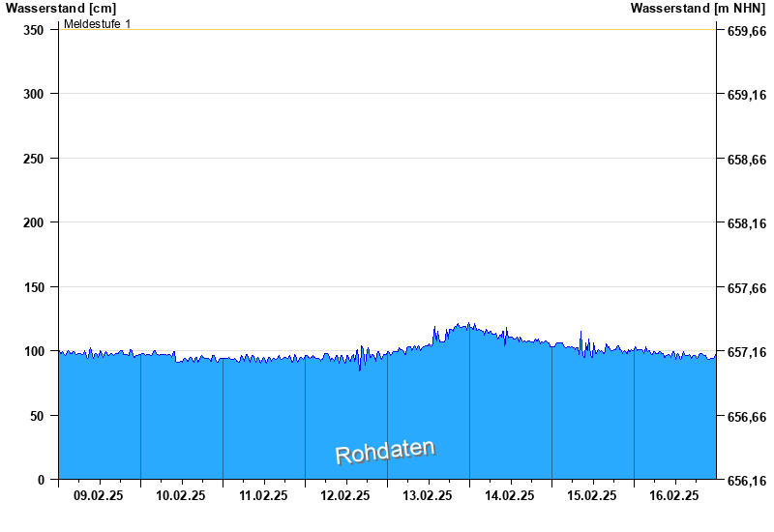The image size is (774, 532).
Task: Click the 100 value on left axis
Action: (x=34, y=351)
